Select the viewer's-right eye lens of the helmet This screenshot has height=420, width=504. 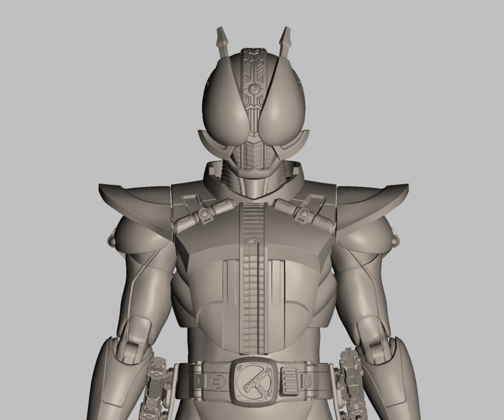click(281, 103)
